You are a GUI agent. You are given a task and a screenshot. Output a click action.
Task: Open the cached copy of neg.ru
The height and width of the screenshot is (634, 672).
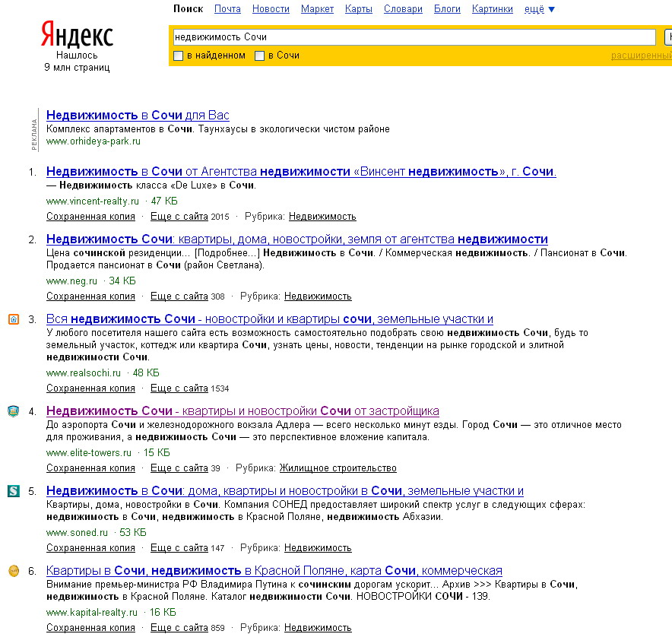[91, 296]
